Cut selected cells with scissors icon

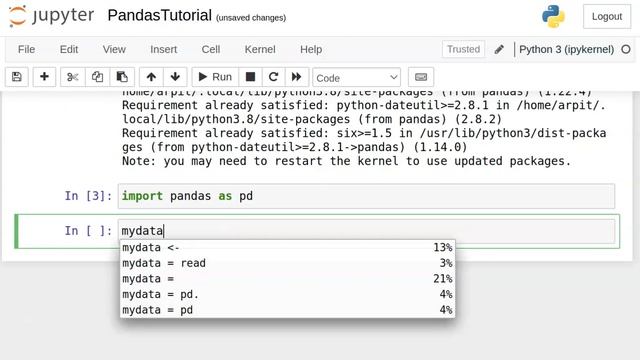click(x=73, y=77)
